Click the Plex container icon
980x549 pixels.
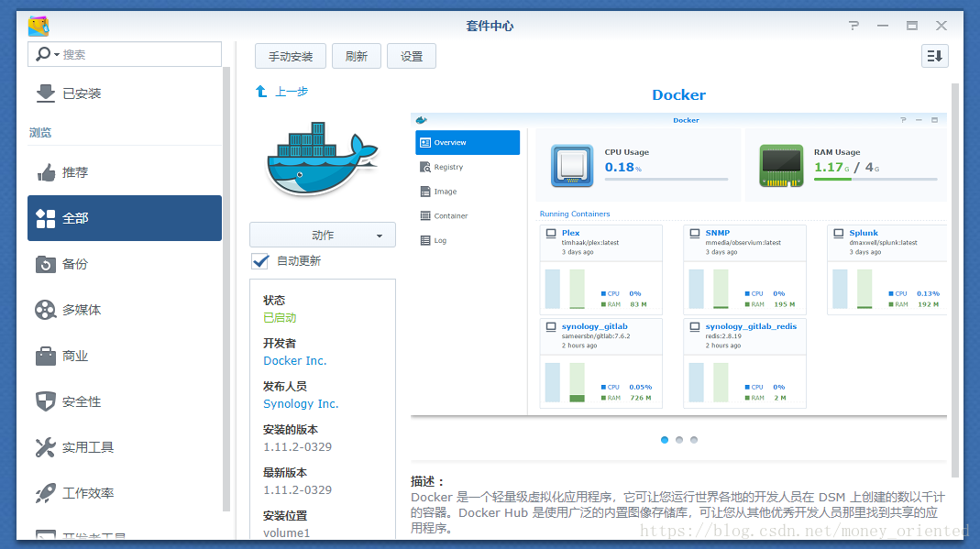tap(551, 233)
